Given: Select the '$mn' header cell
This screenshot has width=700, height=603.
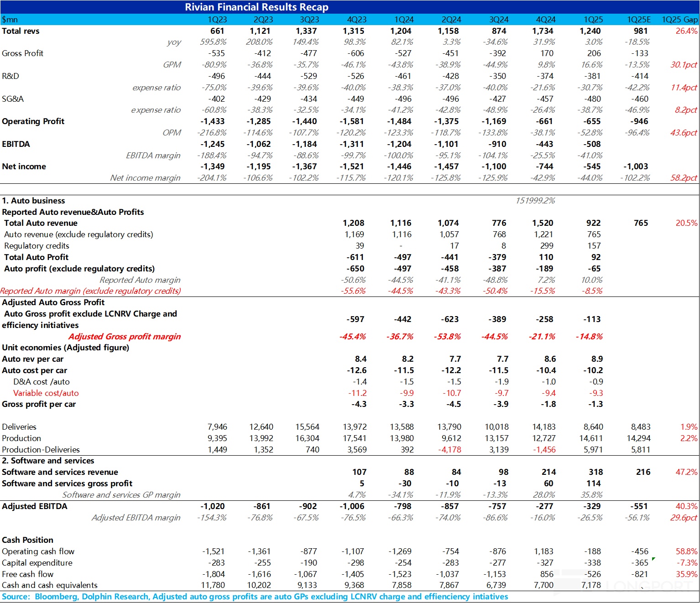Looking at the screenshot, I should 10,20.
